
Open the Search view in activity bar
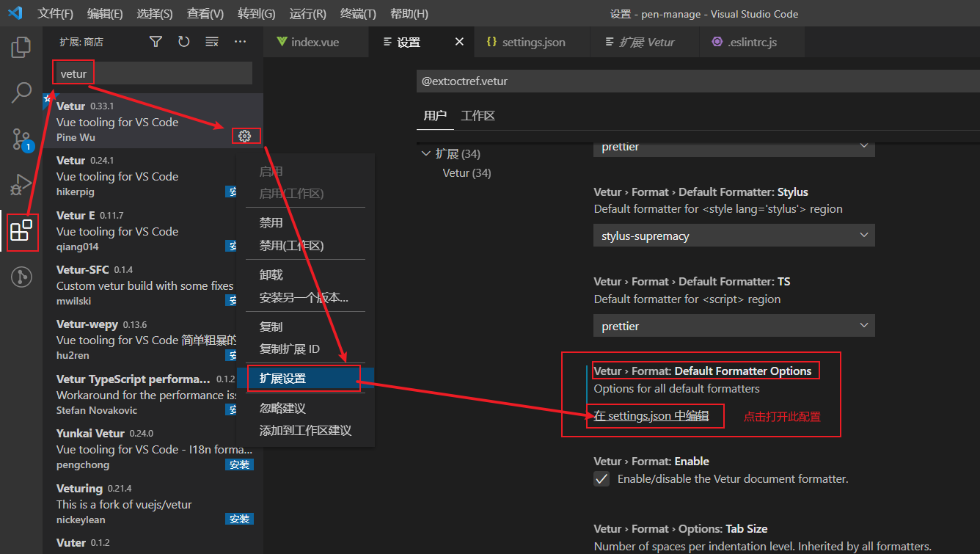coord(21,93)
